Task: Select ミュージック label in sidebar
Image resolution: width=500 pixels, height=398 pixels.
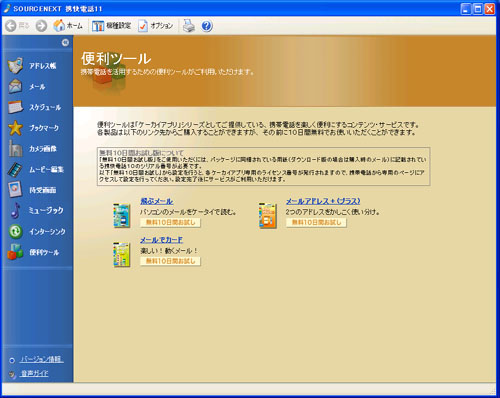Action: tap(46, 211)
